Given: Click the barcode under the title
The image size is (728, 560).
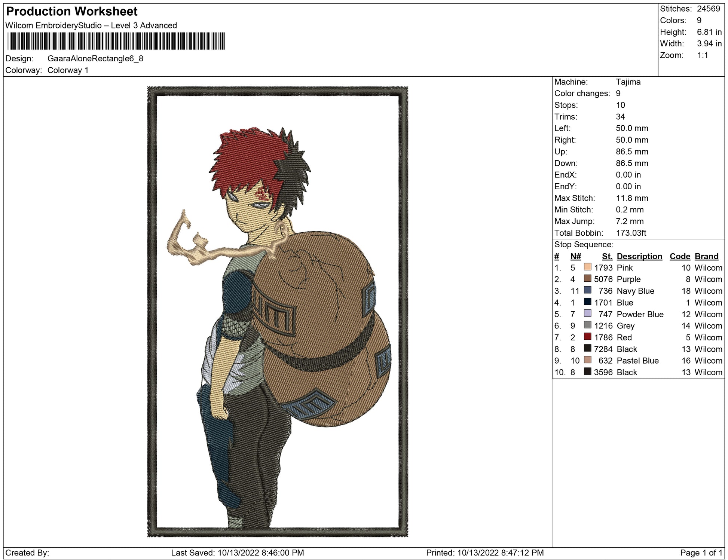Looking at the screenshot, I should (x=116, y=41).
